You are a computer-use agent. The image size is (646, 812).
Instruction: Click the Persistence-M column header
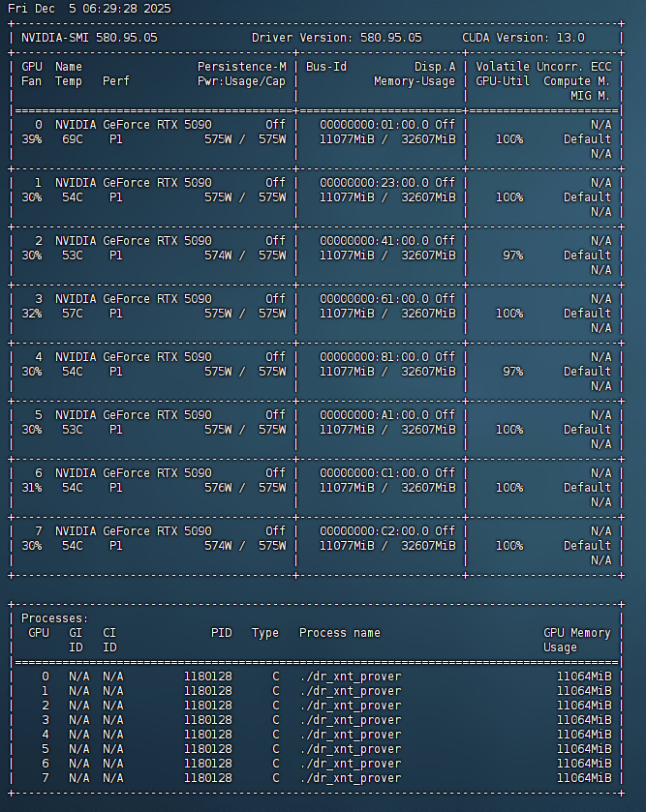click(242, 67)
